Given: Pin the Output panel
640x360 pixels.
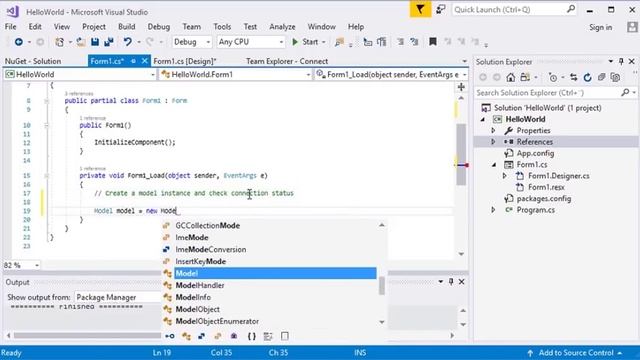Looking at the screenshot, I should pos(451,282).
